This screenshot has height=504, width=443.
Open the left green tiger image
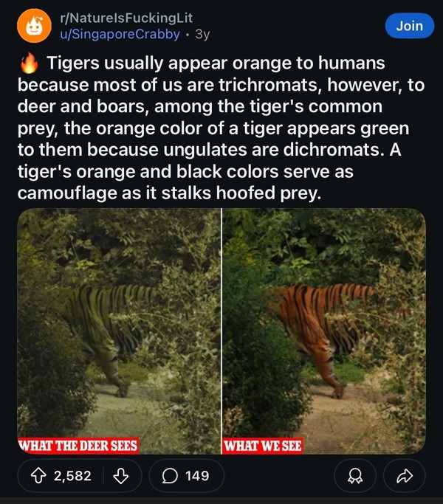[118, 325]
